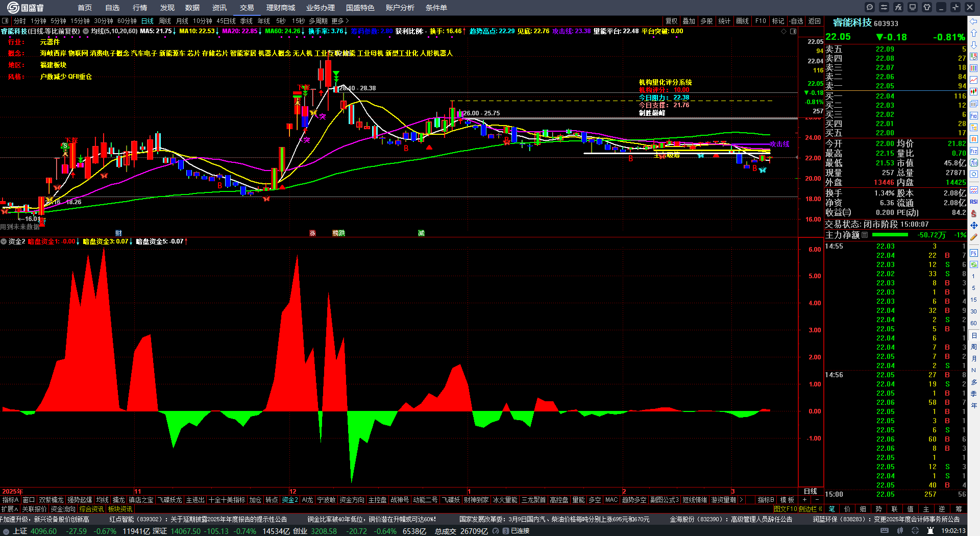Screen dimensions: 980x536
Task: Click the 统计 statistics button
Action: tap(725, 21)
